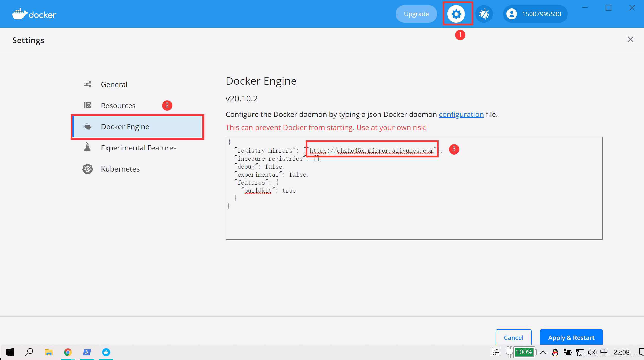Open taskbar search magnifier
The height and width of the screenshot is (360, 644).
tap(29, 352)
